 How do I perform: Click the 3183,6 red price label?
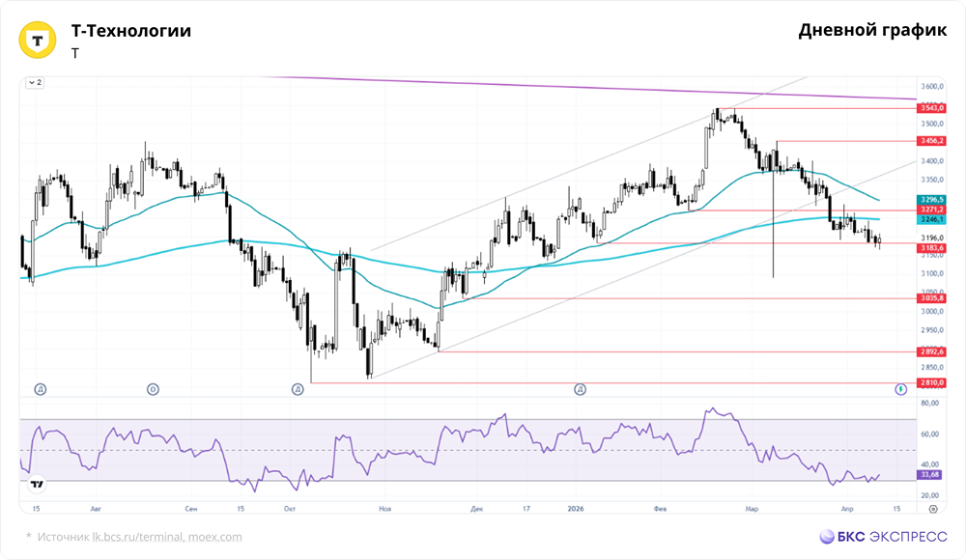pyautogui.click(x=931, y=248)
